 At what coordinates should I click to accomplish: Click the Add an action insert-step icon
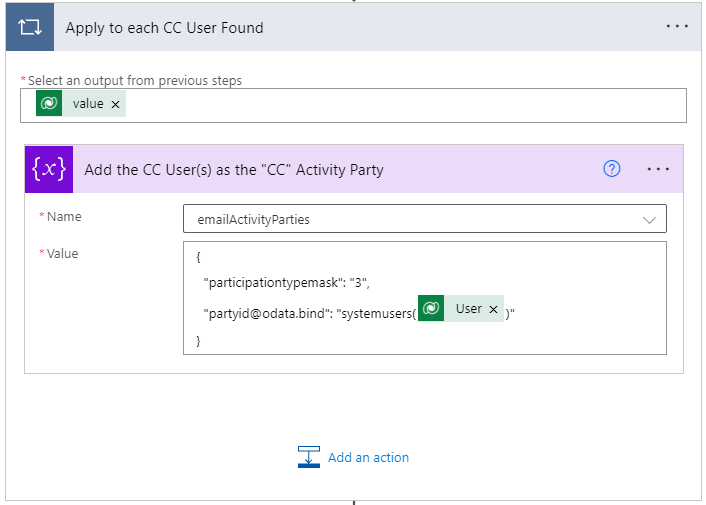309,457
